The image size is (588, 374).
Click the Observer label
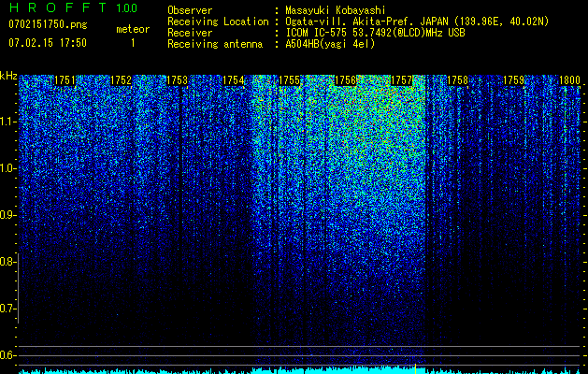coord(190,10)
